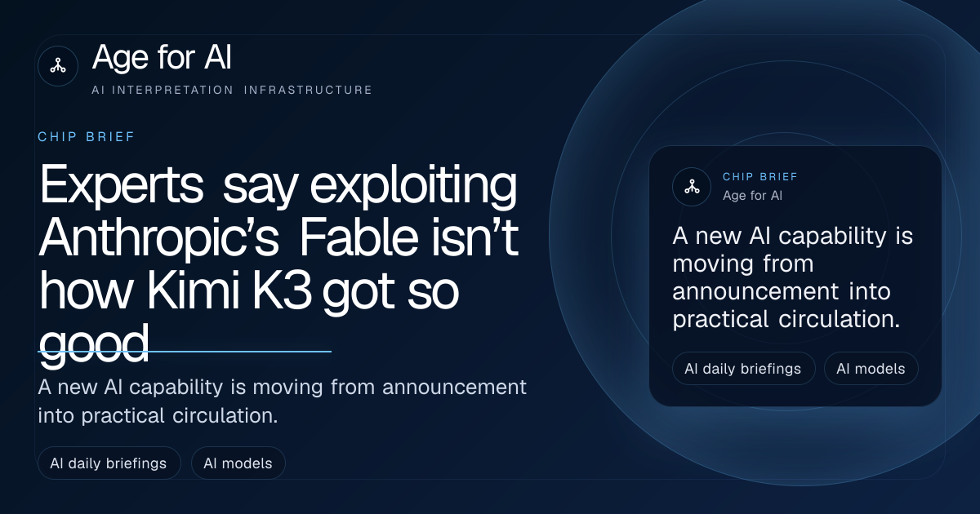Click the small Age for AI name in the card

[753, 196]
